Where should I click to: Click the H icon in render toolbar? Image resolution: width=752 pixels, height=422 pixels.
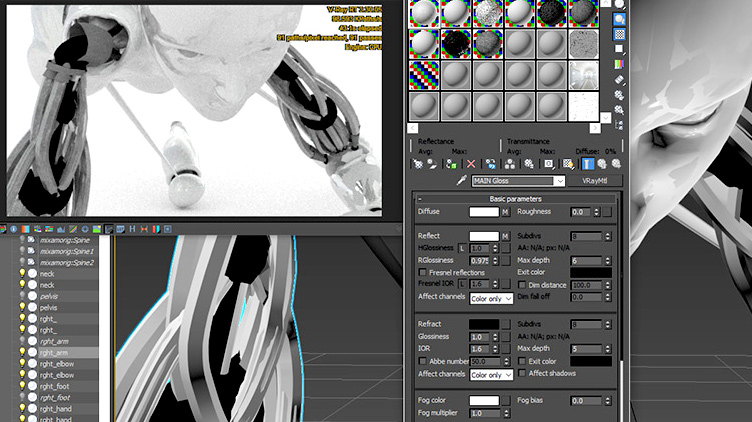pos(132,229)
